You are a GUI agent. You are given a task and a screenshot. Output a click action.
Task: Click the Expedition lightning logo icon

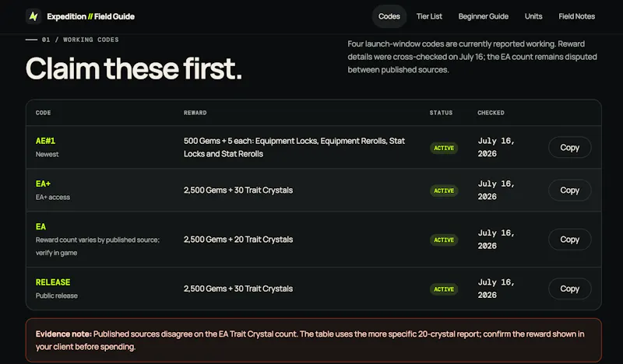click(33, 16)
